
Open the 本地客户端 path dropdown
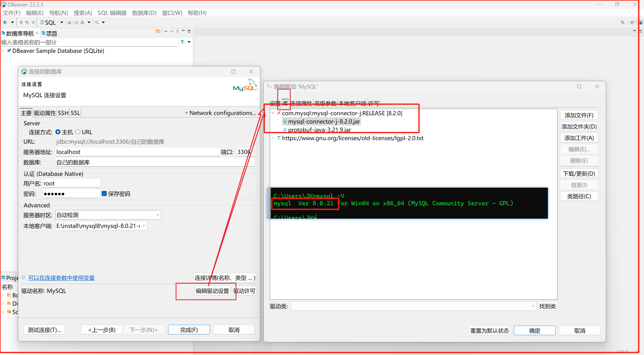pos(144,226)
